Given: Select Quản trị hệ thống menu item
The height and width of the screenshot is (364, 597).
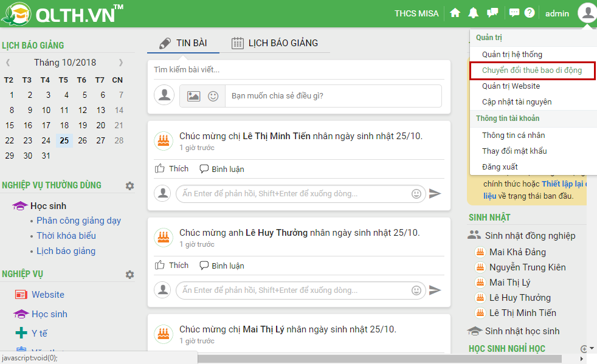Looking at the screenshot, I should (x=512, y=55).
